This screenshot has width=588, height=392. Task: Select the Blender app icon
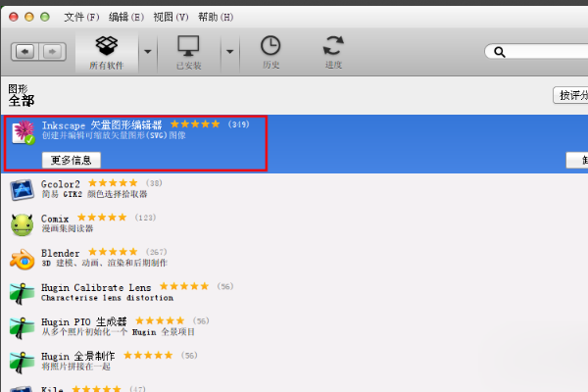pyautogui.click(x=22, y=259)
